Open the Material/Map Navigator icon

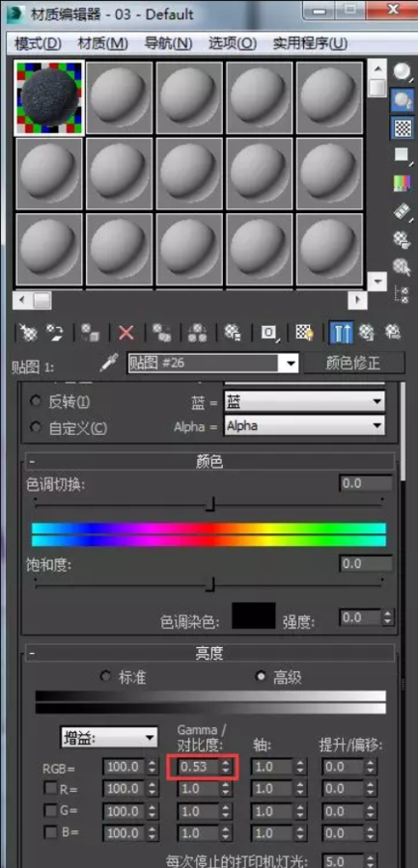[x=403, y=294]
